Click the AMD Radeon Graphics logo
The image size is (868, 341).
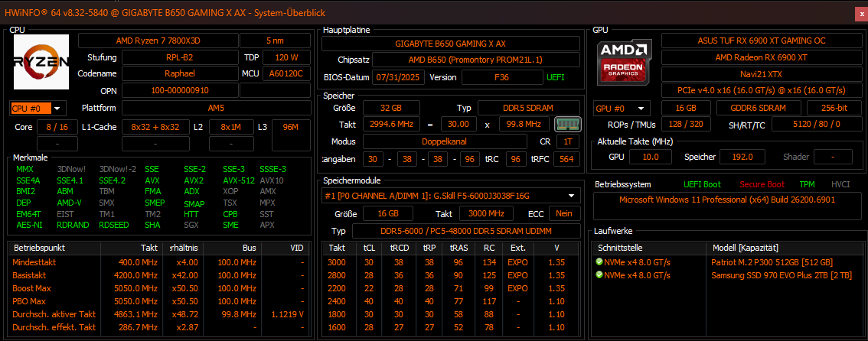click(625, 61)
